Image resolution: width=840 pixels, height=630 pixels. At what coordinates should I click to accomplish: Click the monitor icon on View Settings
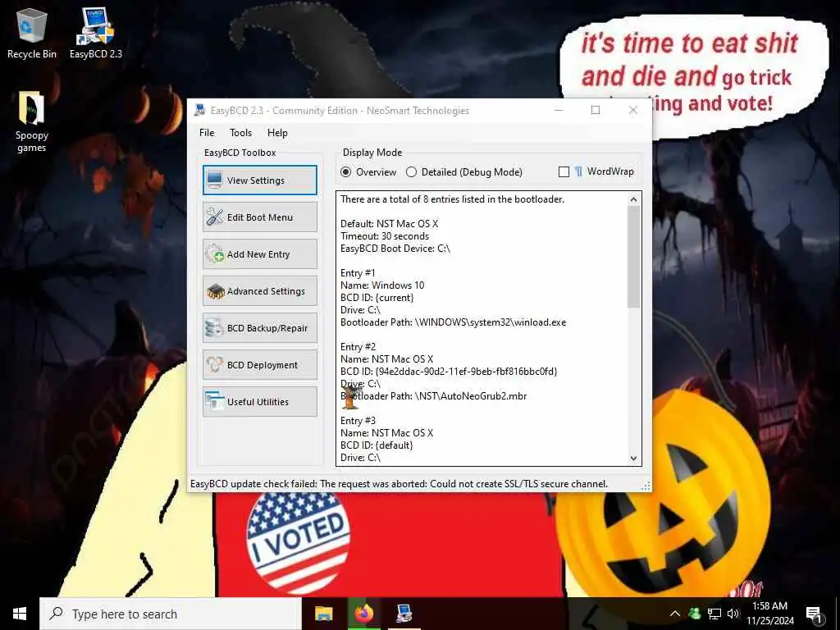pos(215,180)
